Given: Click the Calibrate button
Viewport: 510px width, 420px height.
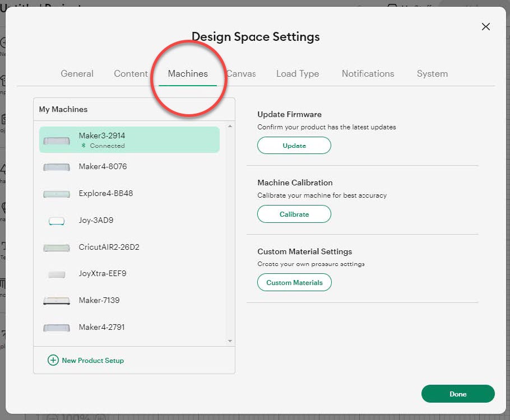Looking at the screenshot, I should click(x=294, y=214).
